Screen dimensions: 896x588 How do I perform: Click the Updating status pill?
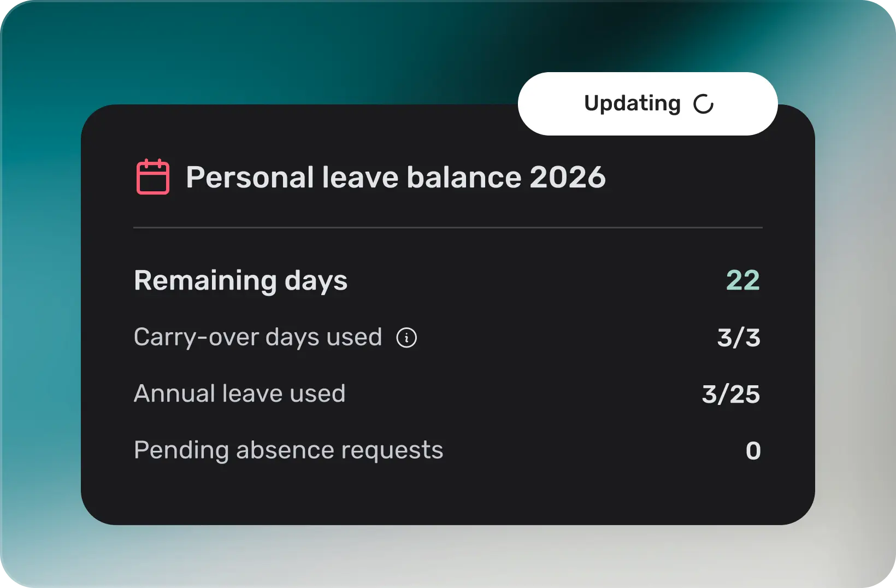click(648, 103)
